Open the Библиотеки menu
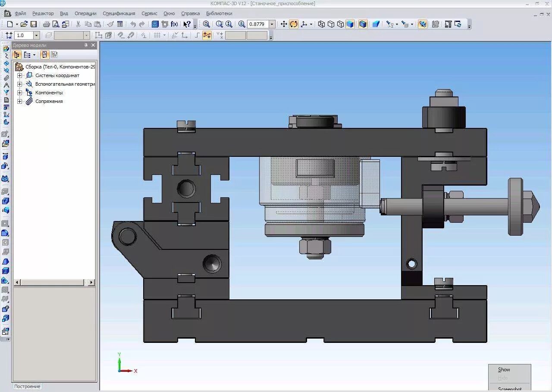The height and width of the screenshot is (392, 552). (219, 13)
